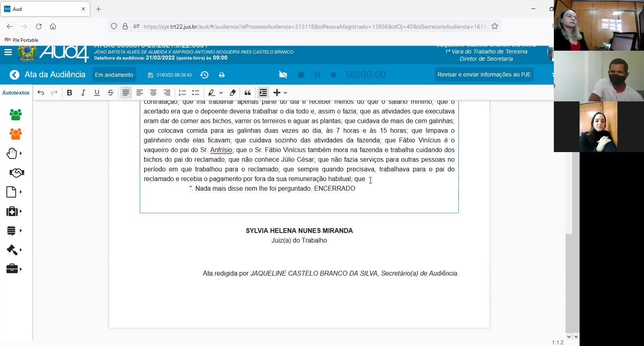644x346 pixels.
Task: Open the handshake conciliation icon
Action: pos(17,173)
